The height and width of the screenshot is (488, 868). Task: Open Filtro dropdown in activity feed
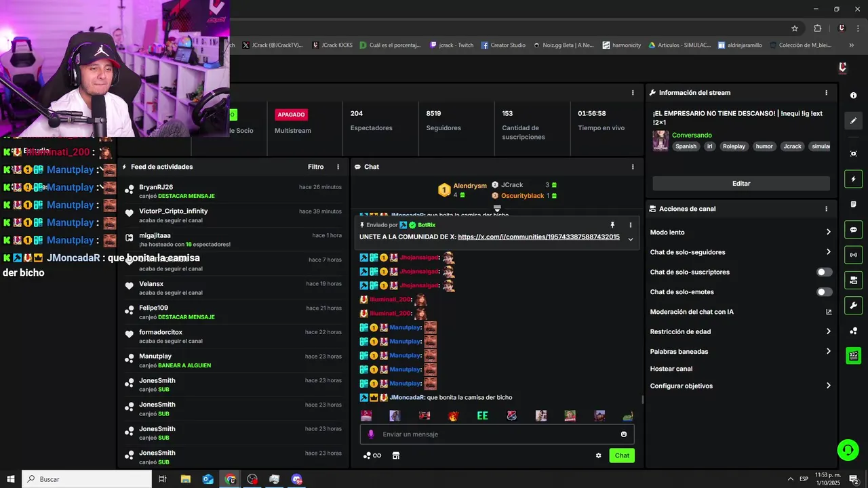pos(315,167)
